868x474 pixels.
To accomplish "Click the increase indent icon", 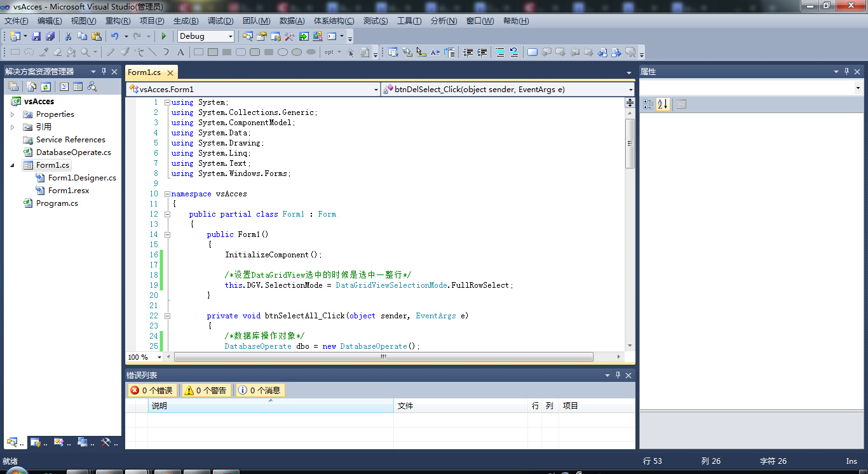I will (482, 52).
